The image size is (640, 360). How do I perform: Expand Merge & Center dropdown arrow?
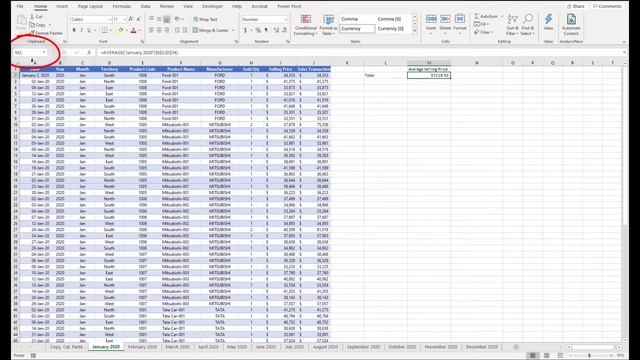(233, 30)
